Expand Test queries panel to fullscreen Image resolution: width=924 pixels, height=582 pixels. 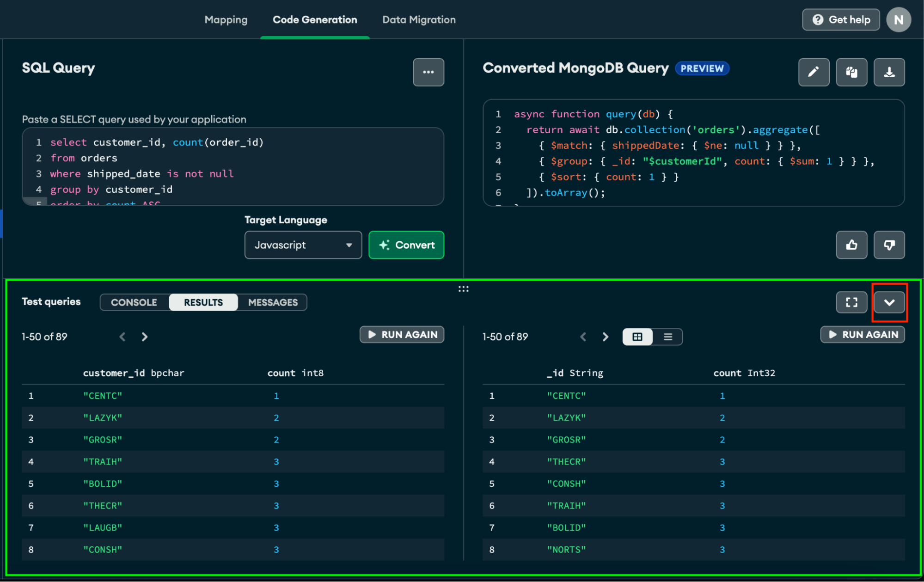(851, 302)
